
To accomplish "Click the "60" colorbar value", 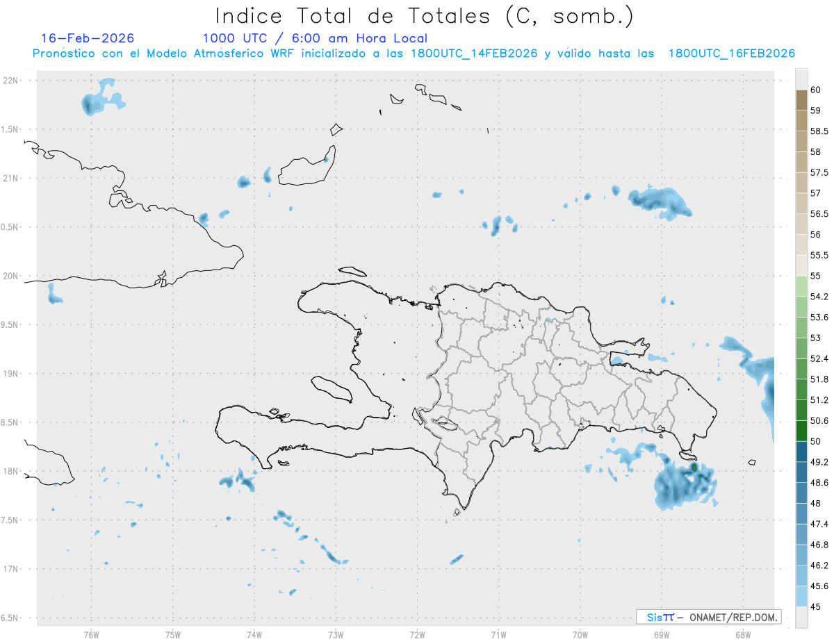I will click(816, 90).
